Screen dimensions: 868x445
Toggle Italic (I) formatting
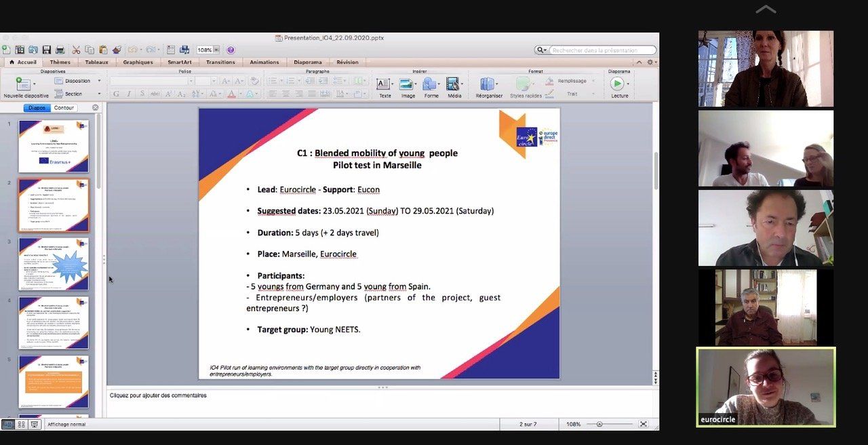coord(129,94)
